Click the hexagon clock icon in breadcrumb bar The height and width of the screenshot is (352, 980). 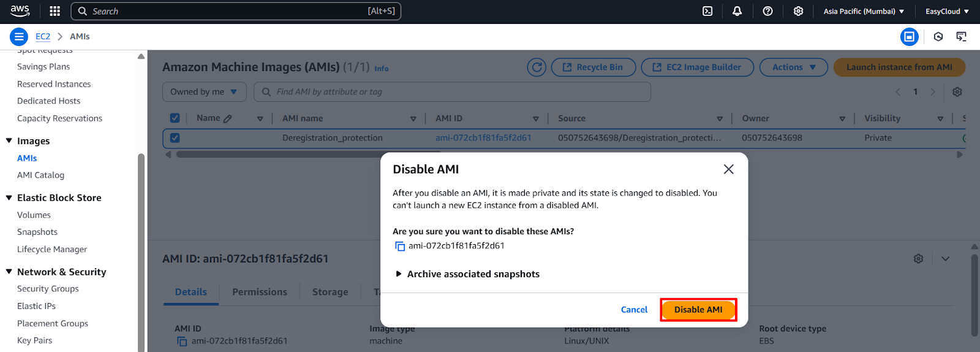[938, 37]
